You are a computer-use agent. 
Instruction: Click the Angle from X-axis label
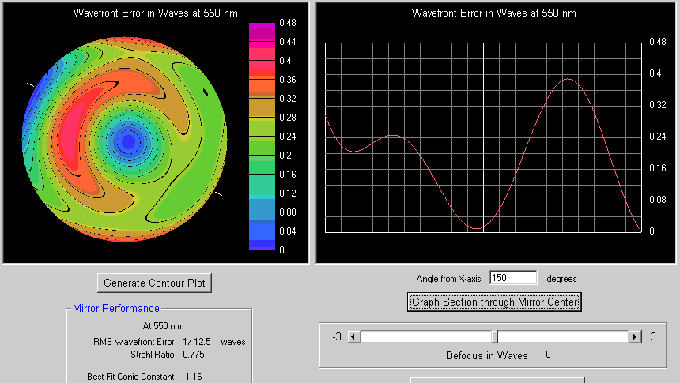coord(448,278)
